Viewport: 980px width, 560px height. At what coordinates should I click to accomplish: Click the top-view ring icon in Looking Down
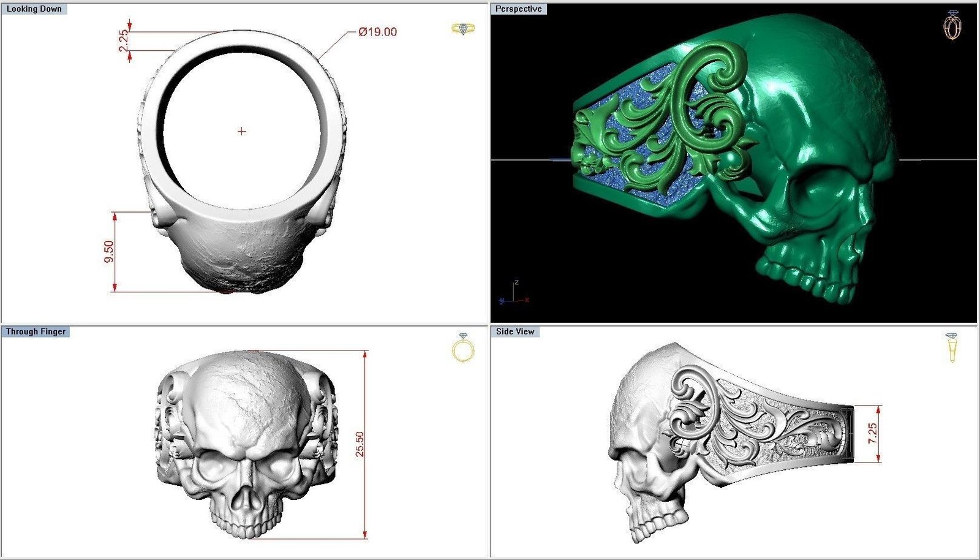click(x=462, y=29)
